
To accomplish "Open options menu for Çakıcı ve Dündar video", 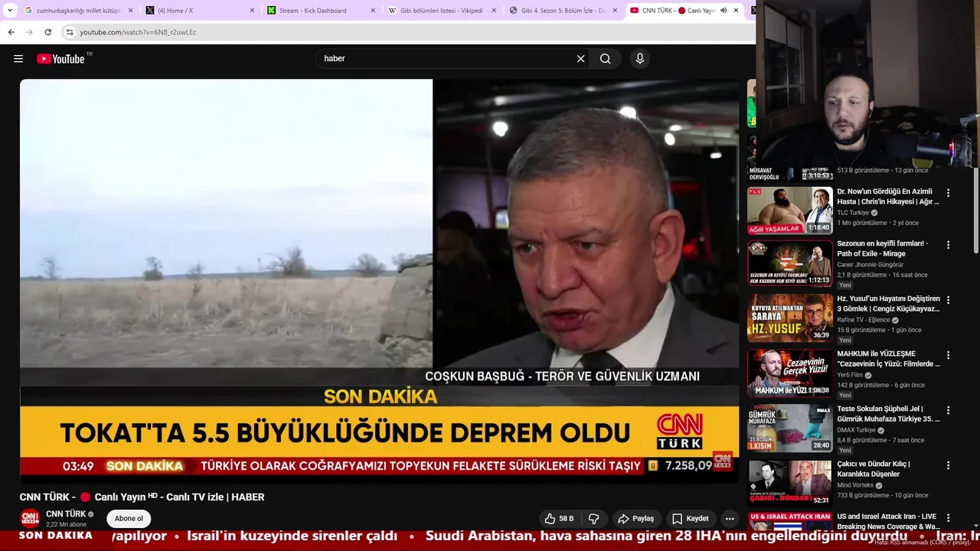I will pos(948,465).
